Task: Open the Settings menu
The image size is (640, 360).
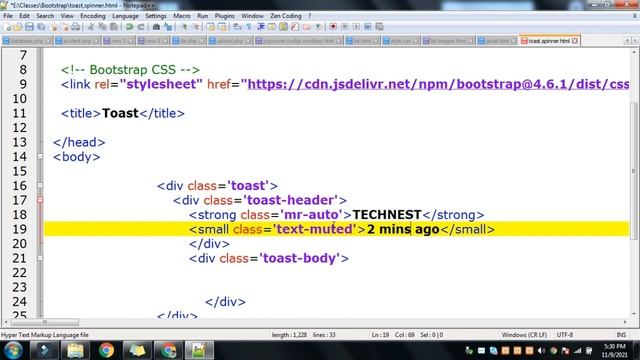Action: [x=156, y=16]
